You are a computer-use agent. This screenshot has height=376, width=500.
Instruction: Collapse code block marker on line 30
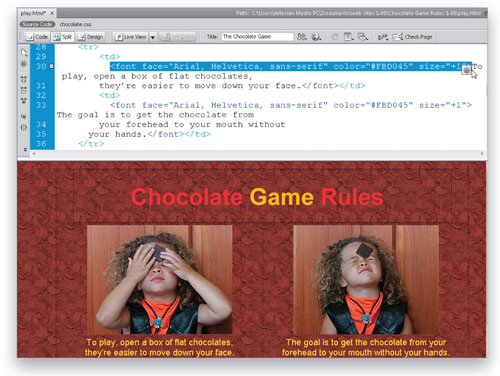coord(51,66)
